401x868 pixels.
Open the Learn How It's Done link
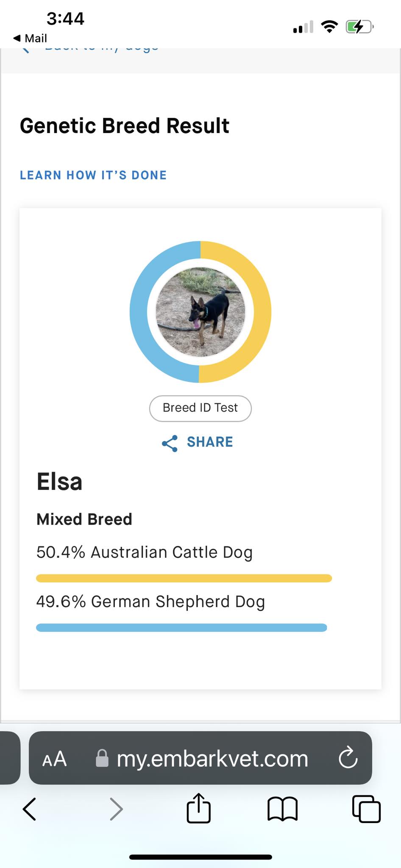pyautogui.click(x=93, y=175)
